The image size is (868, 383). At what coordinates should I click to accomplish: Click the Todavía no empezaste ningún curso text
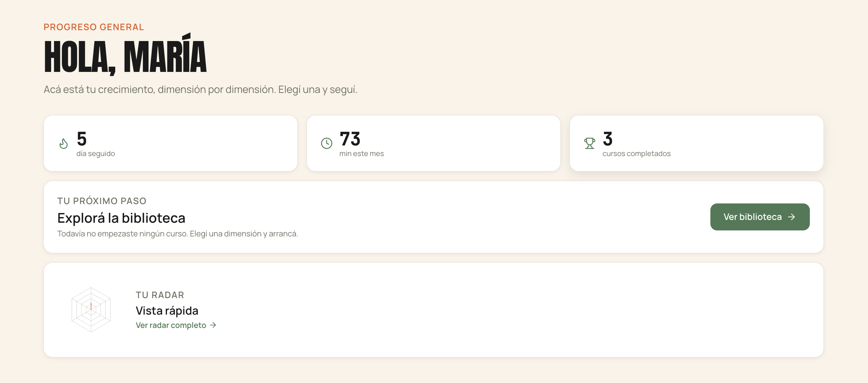[x=178, y=234]
